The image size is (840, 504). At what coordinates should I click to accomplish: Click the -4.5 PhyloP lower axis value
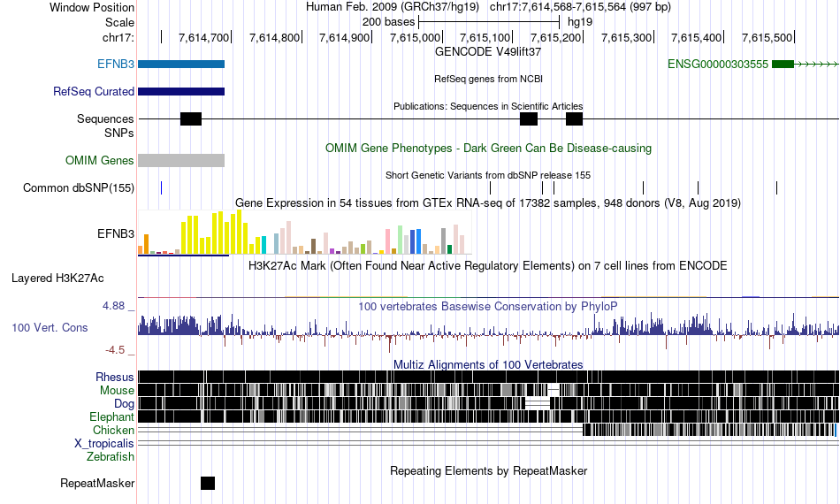[x=115, y=350]
